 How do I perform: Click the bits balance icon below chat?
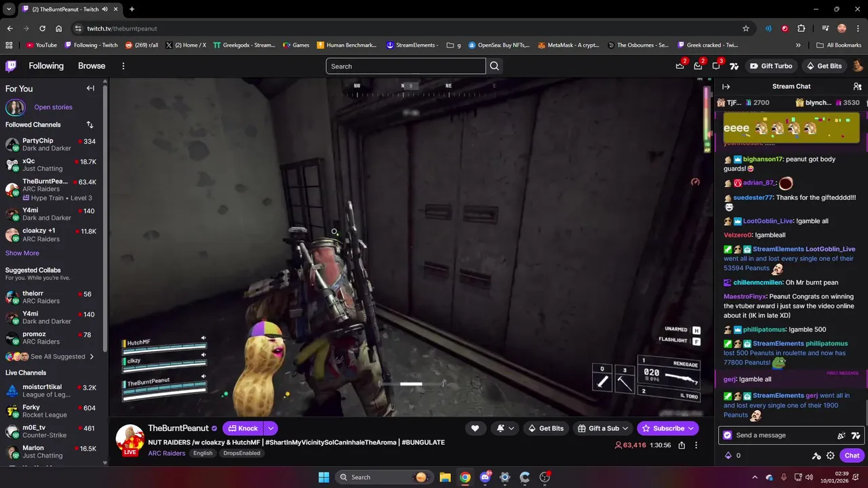click(728, 455)
